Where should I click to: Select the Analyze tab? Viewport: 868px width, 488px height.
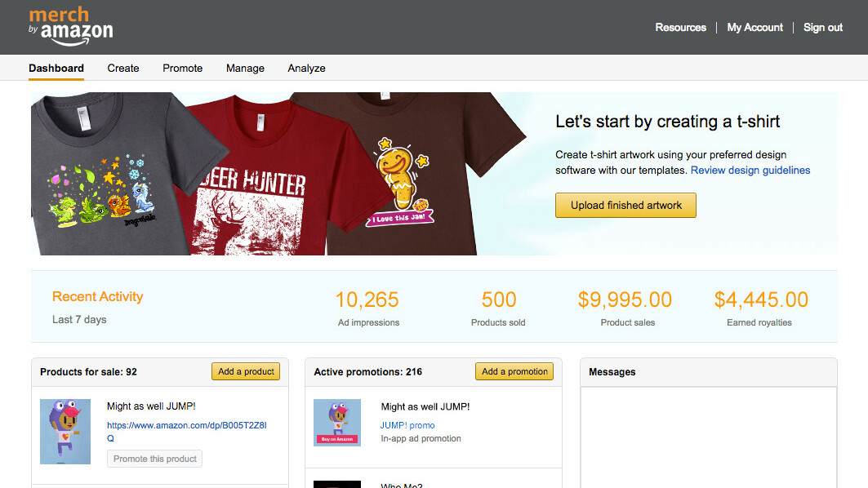tap(306, 68)
